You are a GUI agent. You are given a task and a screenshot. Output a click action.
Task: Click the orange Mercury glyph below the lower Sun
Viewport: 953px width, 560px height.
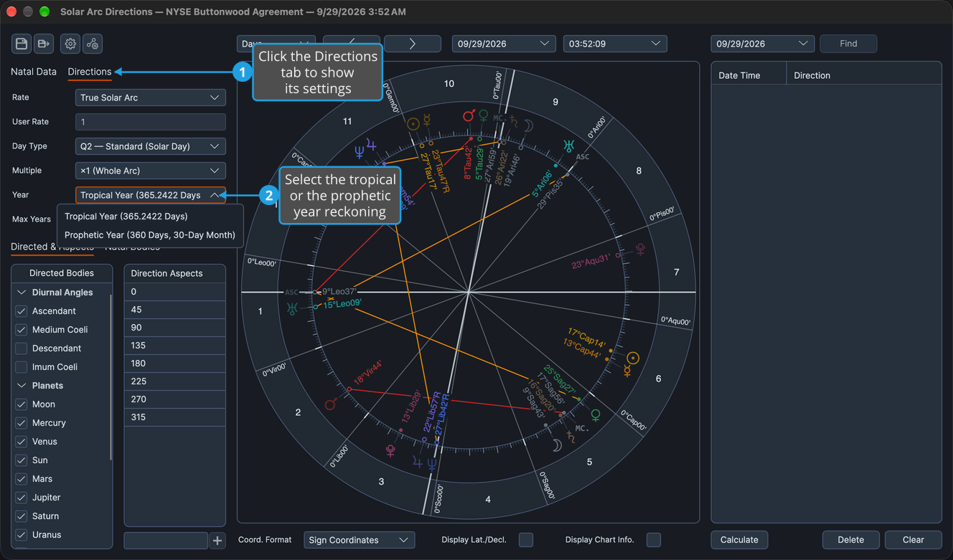[627, 371]
